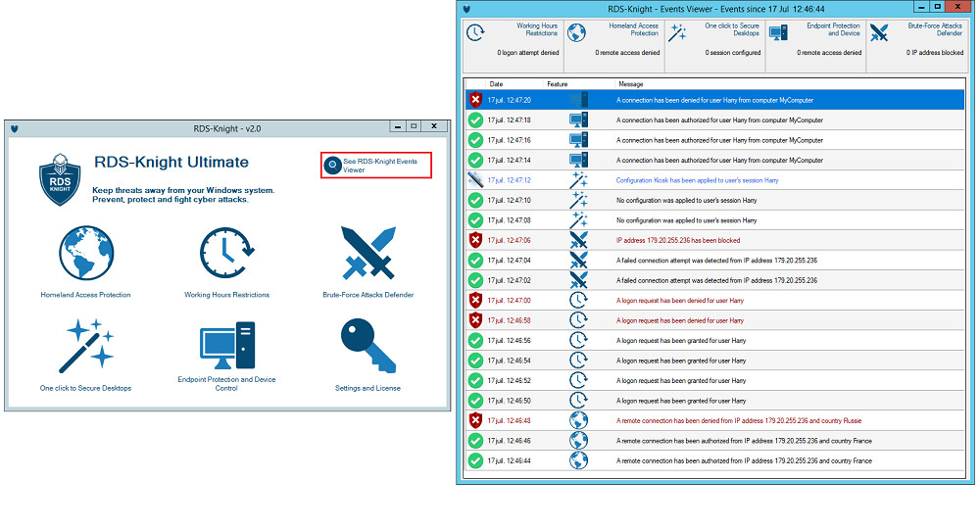Screen dimensions: 980x529
Task: Click wand feature icon on 12:47:12 row
Action: click(x=579, y=180)
